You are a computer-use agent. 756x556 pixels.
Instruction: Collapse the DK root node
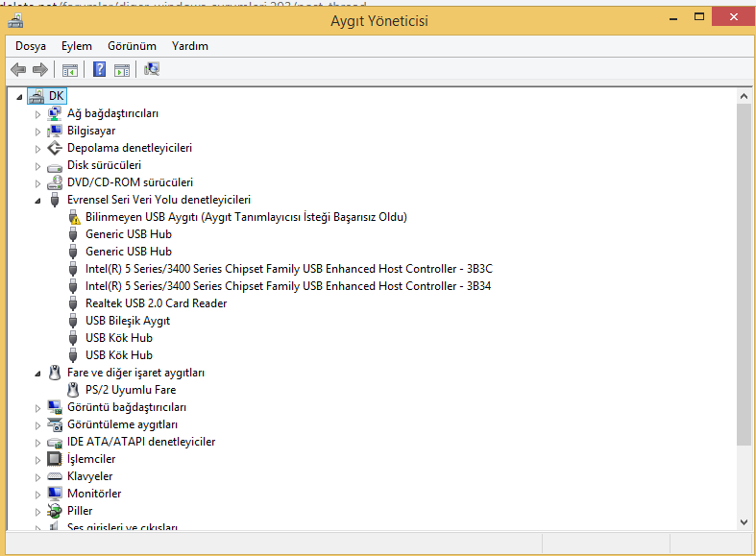click(19, 97)
